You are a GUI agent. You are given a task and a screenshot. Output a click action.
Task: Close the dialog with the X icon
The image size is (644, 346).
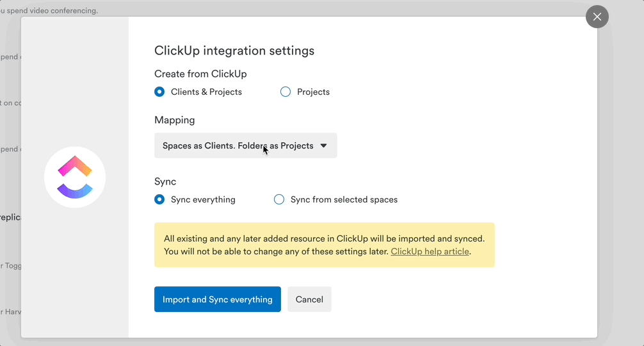coord(597,17)
